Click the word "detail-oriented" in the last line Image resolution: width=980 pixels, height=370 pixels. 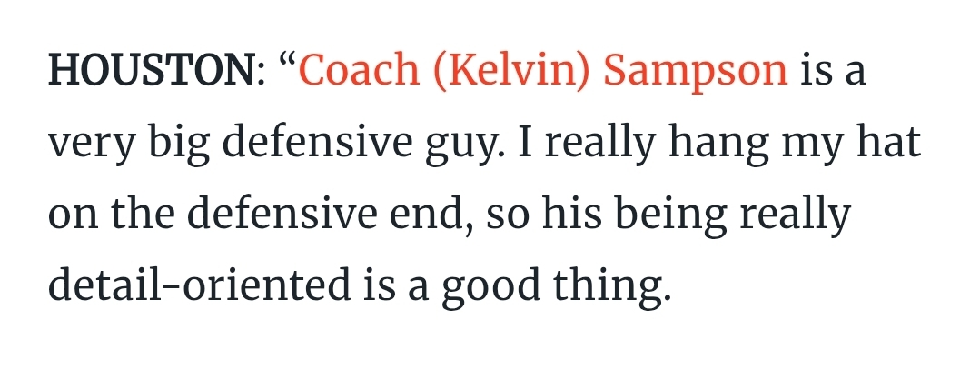pyautogui.click(x=200, y=285)
